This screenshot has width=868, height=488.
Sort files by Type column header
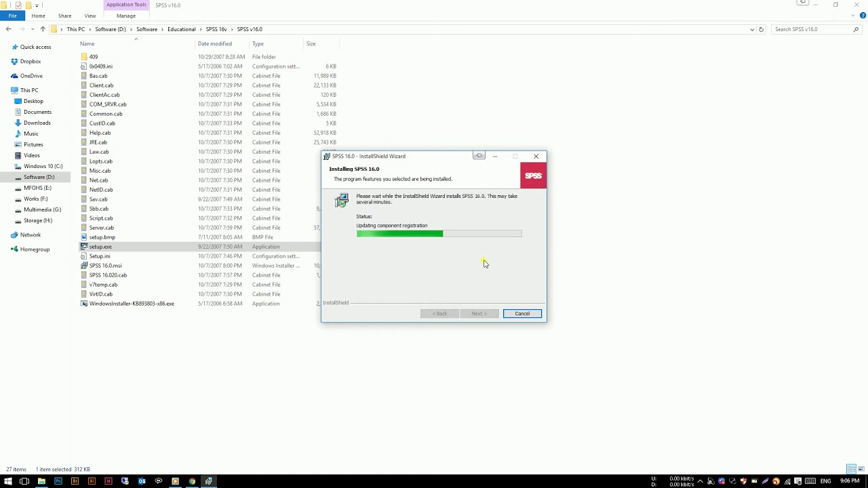pyautogui.click(x=258, y=43)
